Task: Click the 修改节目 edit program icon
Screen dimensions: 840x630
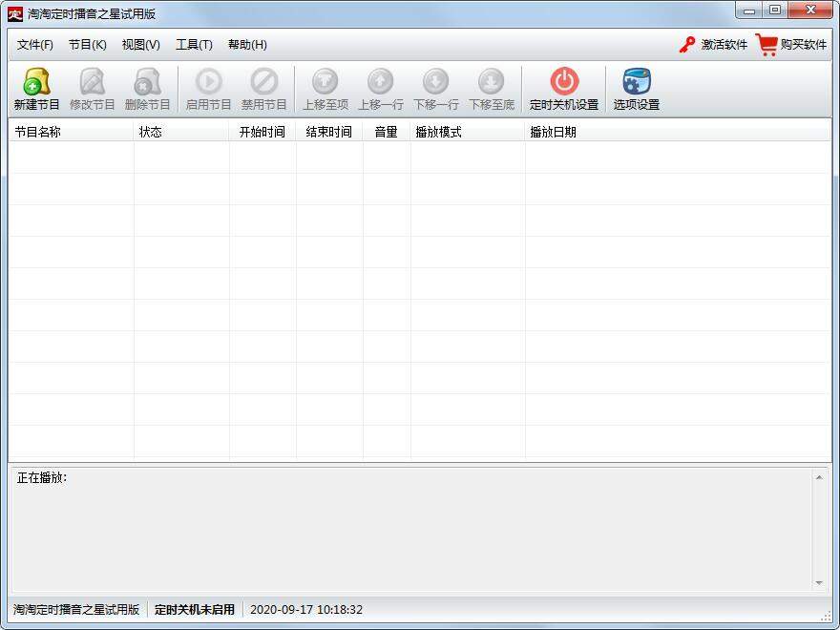Action: click(x=92, y=83)
